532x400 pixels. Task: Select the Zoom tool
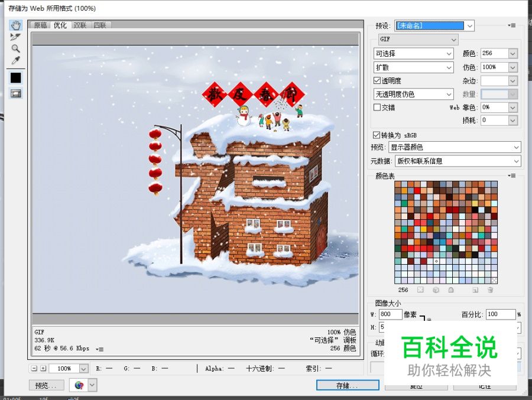coord(15,48)
